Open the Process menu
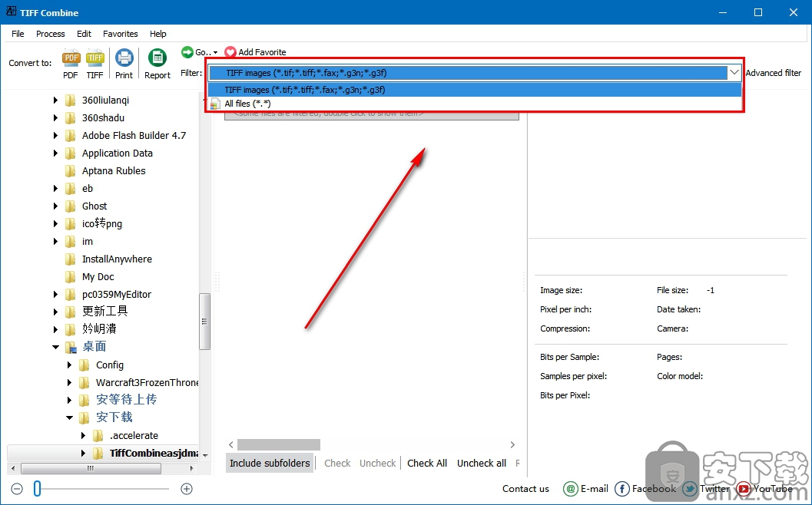 point(50,34)
